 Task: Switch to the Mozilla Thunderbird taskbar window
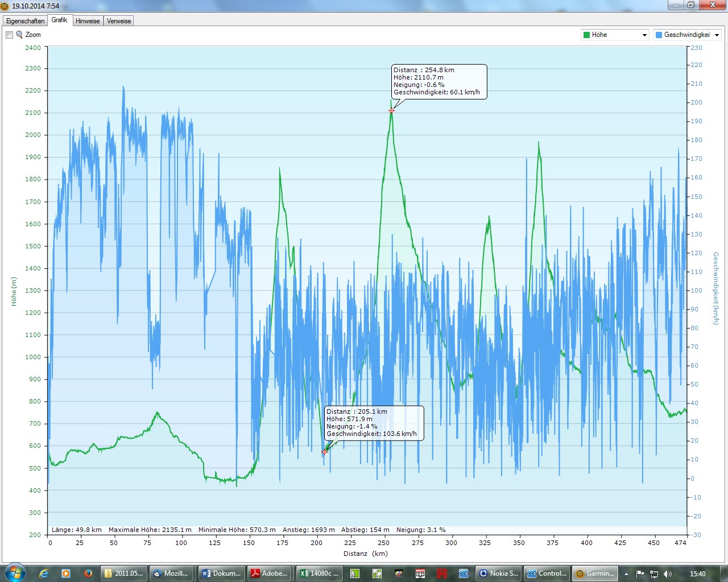click(172, 573)
